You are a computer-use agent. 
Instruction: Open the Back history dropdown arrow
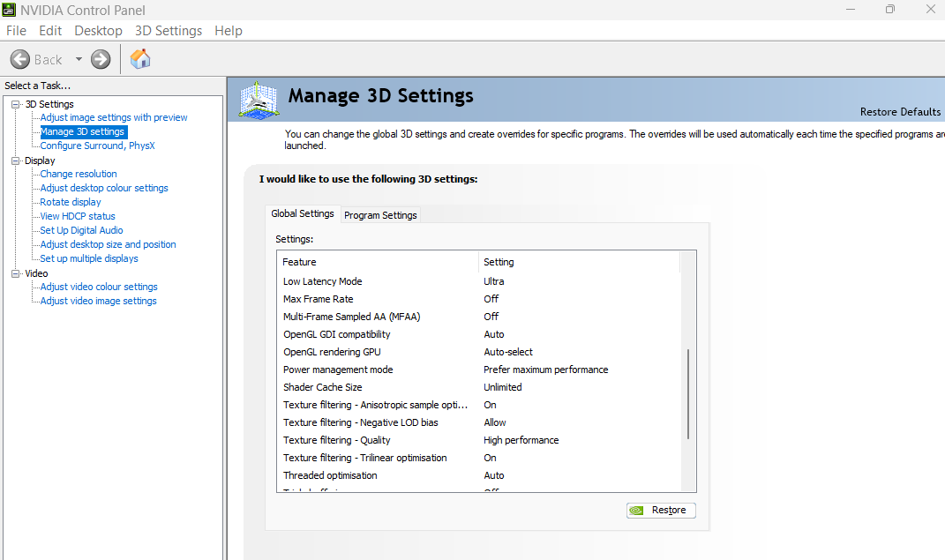(x=79, y=59)
